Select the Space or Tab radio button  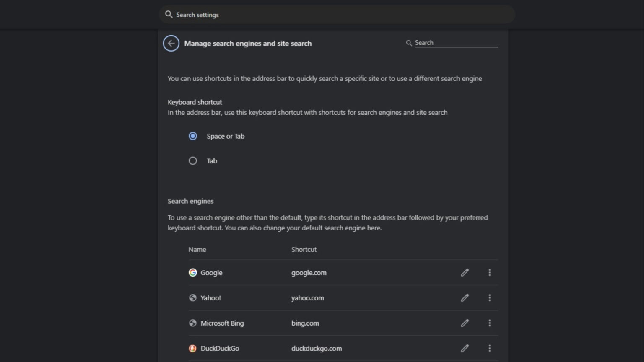tap(193, 136)
